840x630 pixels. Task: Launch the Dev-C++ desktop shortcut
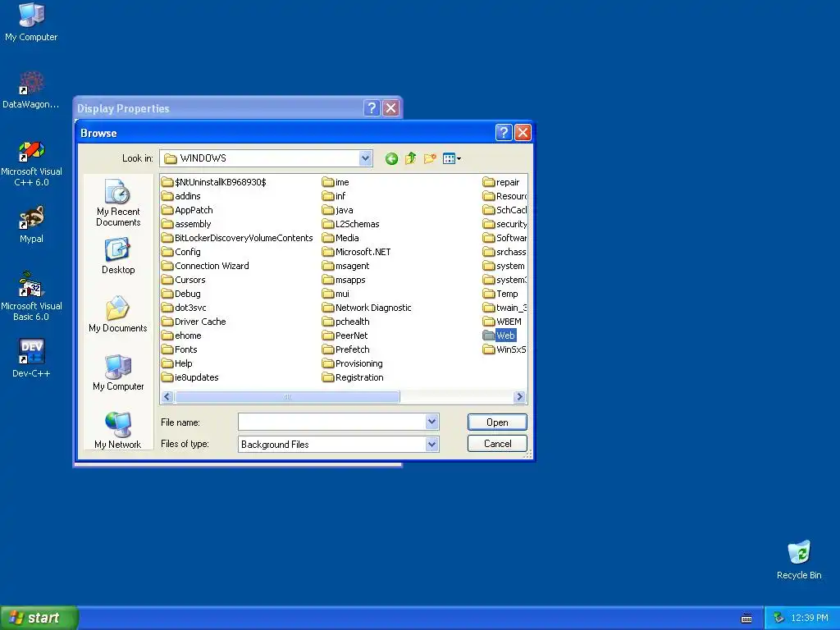(31, 358)
